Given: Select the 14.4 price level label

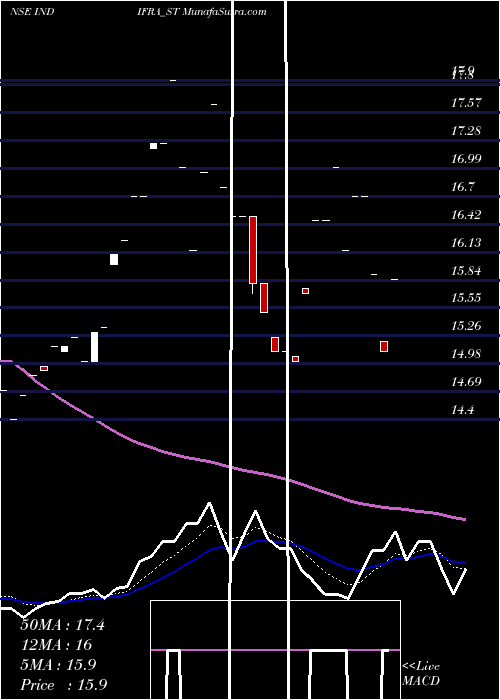Looking at the screenshot, I should pyautogui.click(x=462, y=410).
